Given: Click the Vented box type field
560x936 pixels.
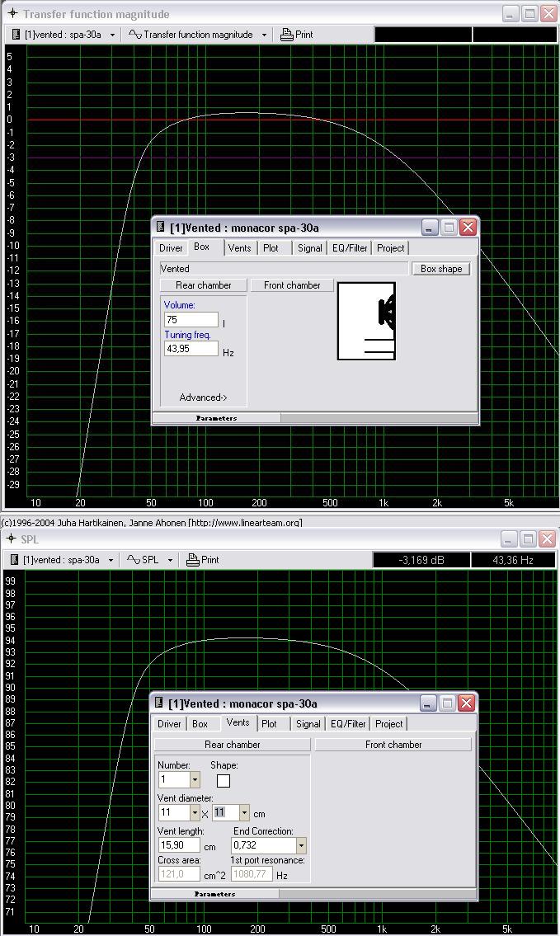Looking at the screenshot, I should (x=284, y=269).
